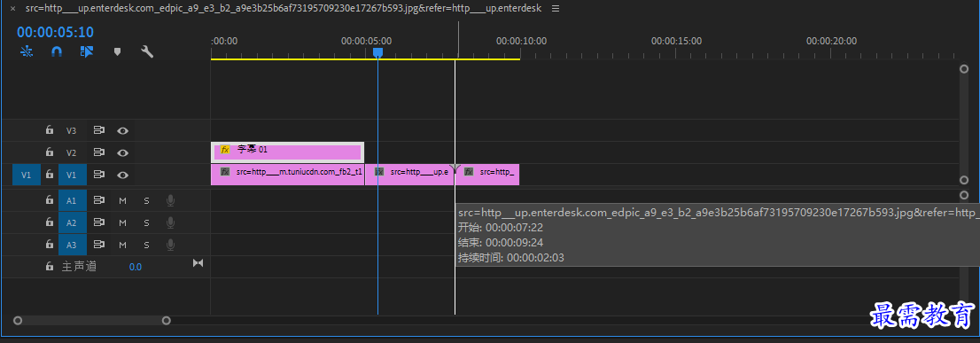Mute track A3 with M button
The width and height of the screenshot is (980, 343).
(x=122, y=245)
